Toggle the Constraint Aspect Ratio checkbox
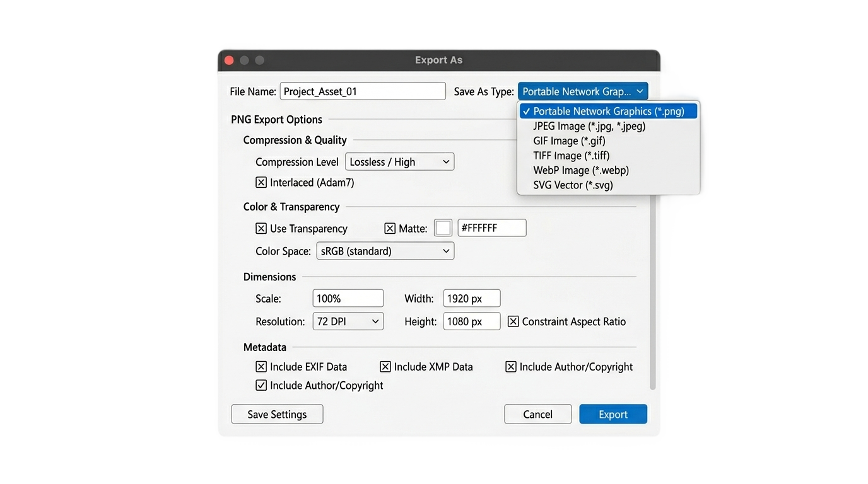Image resolution: width=868 pixels, height=484 pixels. [x=513, y=321]
